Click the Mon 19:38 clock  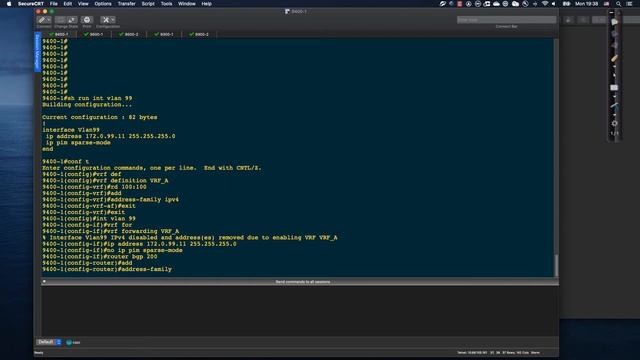[587, 4]
